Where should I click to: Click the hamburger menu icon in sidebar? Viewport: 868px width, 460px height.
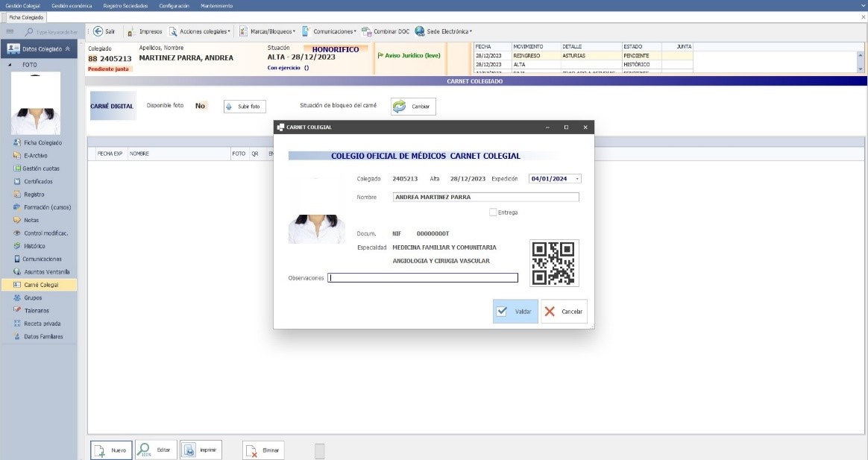tap(10, 31)
